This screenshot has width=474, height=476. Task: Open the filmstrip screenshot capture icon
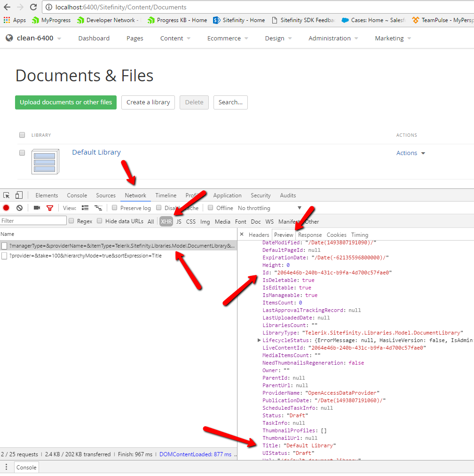(x=37, y=208)
